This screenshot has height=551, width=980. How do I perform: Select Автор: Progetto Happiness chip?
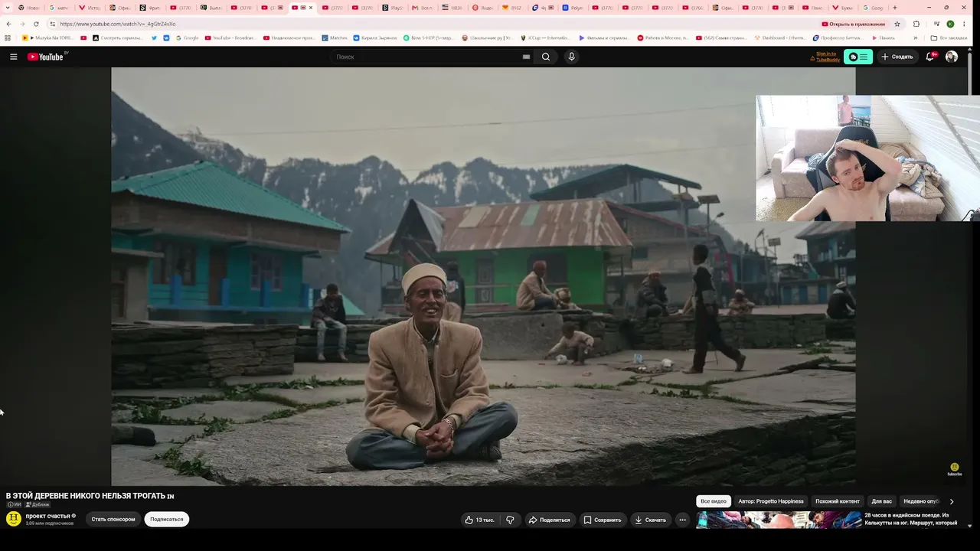pyautogui.click(x=771, y=501)
